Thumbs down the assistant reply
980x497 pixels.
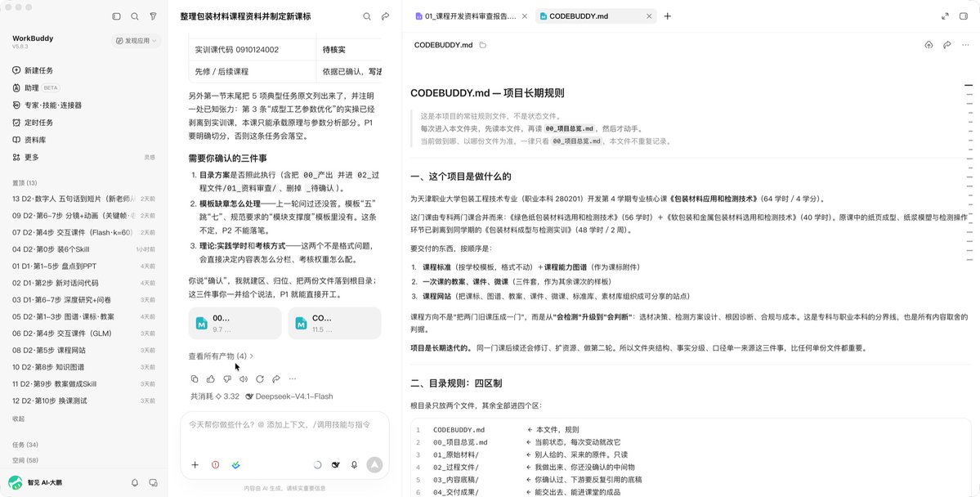pos(227,378)
